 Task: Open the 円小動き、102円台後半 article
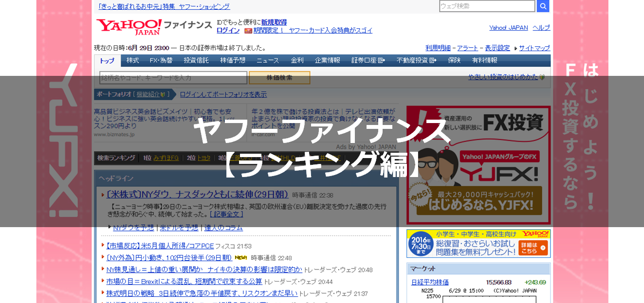pos(169,258)
